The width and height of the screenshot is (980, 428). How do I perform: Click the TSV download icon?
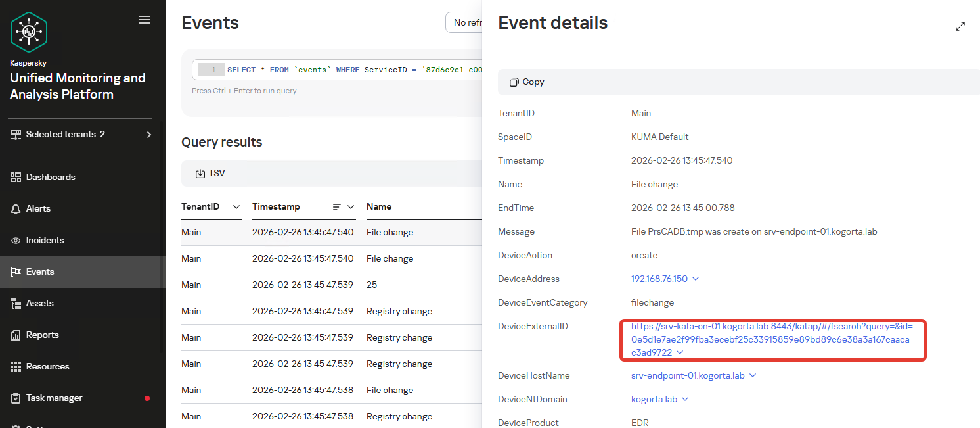coord(200,174)
